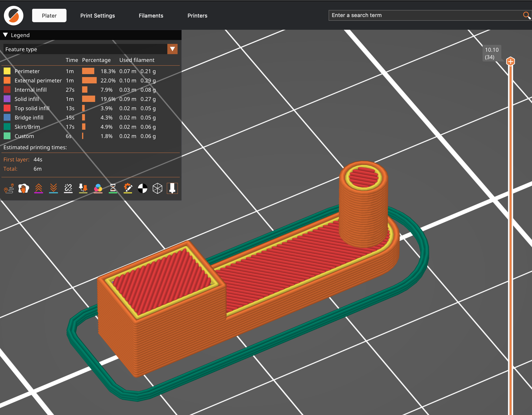This screenshot has width=532, height=415.
Task: Click the Plater button
Action: 49,16
